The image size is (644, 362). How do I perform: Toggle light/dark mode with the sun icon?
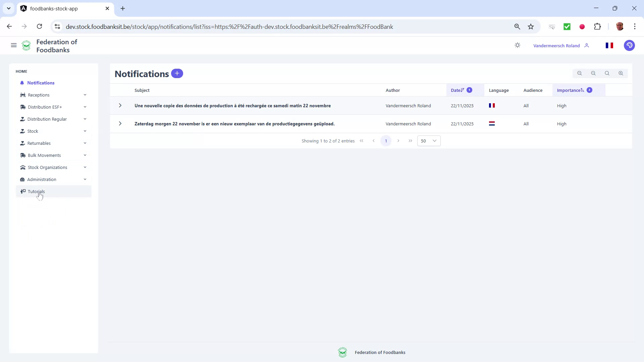517,45
